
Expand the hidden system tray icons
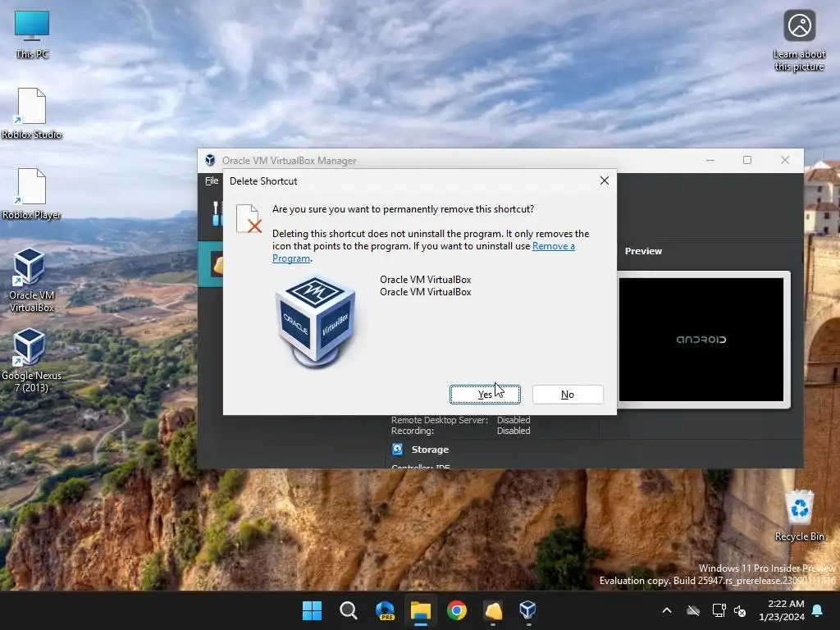point(667,610)
